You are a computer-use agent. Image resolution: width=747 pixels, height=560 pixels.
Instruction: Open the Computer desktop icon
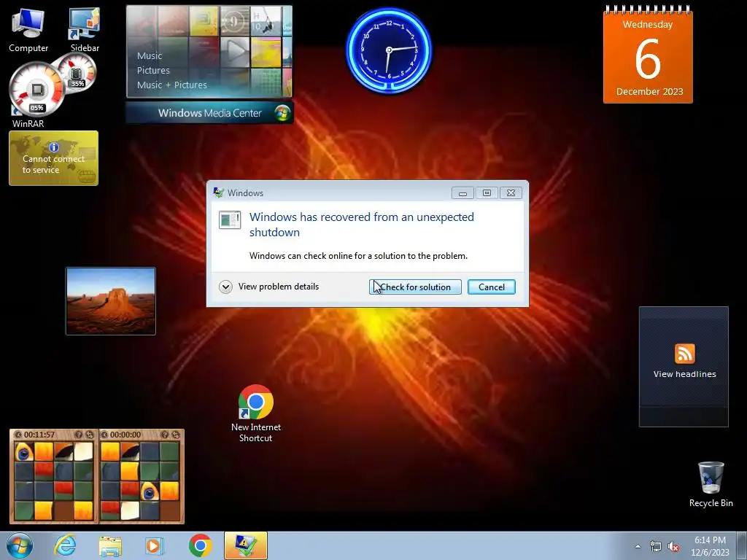click(x=28, y=30)
